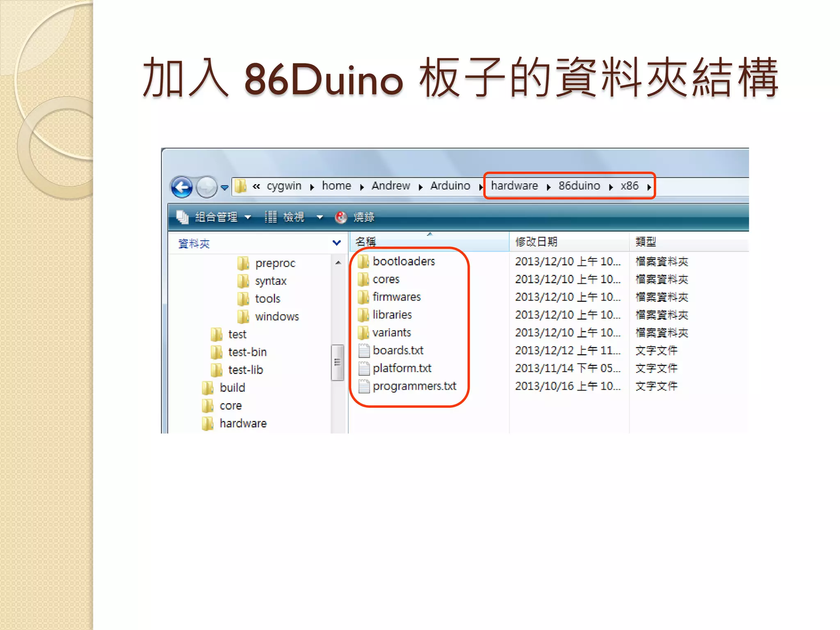Select tools folder in the tree
Screen dimensions: 840x630
(x=267, y=299)
